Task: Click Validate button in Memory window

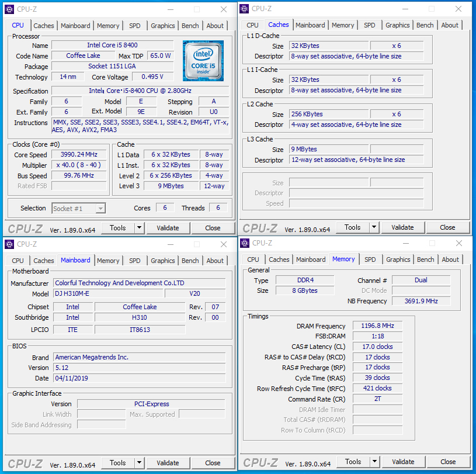Action: (403, 462)
